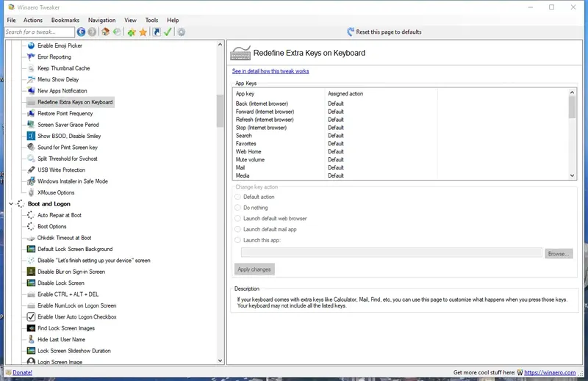Click the Forward navigation arrow icon in toolbar

[x=92, y=32]
